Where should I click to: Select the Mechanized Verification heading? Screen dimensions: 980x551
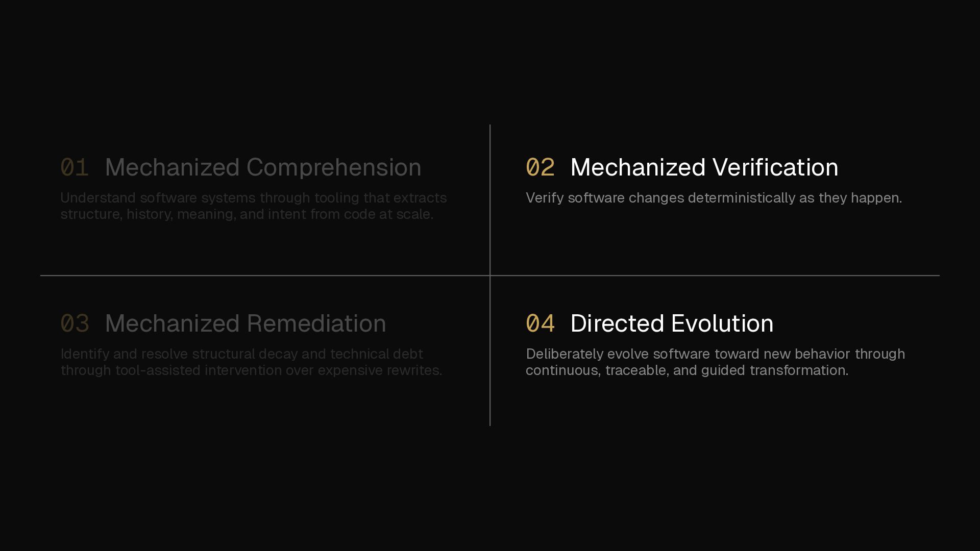point(704,167)
